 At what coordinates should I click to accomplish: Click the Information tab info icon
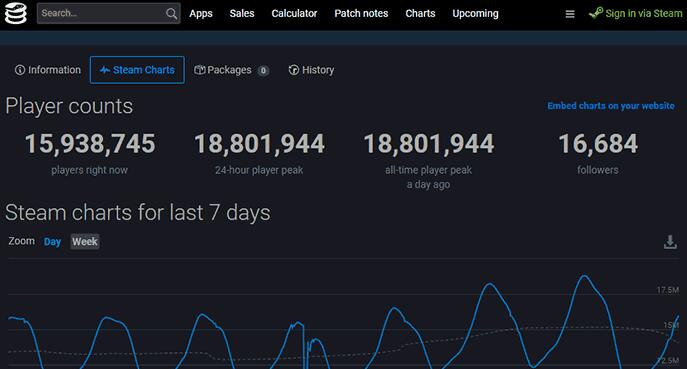coord(20,70)
